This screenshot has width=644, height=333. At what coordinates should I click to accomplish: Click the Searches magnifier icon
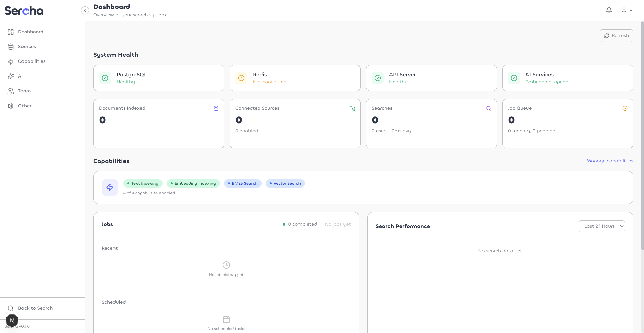point(488,108)
